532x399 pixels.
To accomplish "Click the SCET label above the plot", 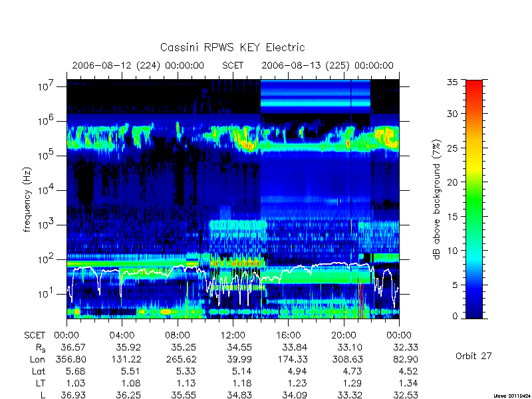I will 233,65.
